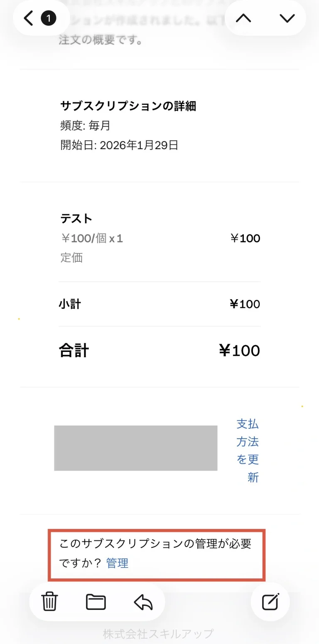This screenshot has width=319, height=644.
Task: Compose a new message with pencil icon
Action: pyautogui.click(x=270, y=602)
